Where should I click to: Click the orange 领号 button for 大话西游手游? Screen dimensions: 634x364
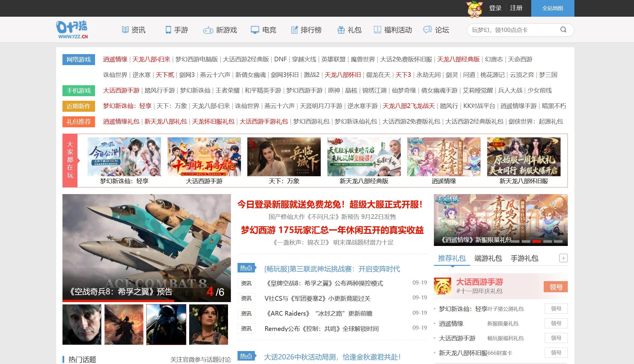[x=556, y=287]
